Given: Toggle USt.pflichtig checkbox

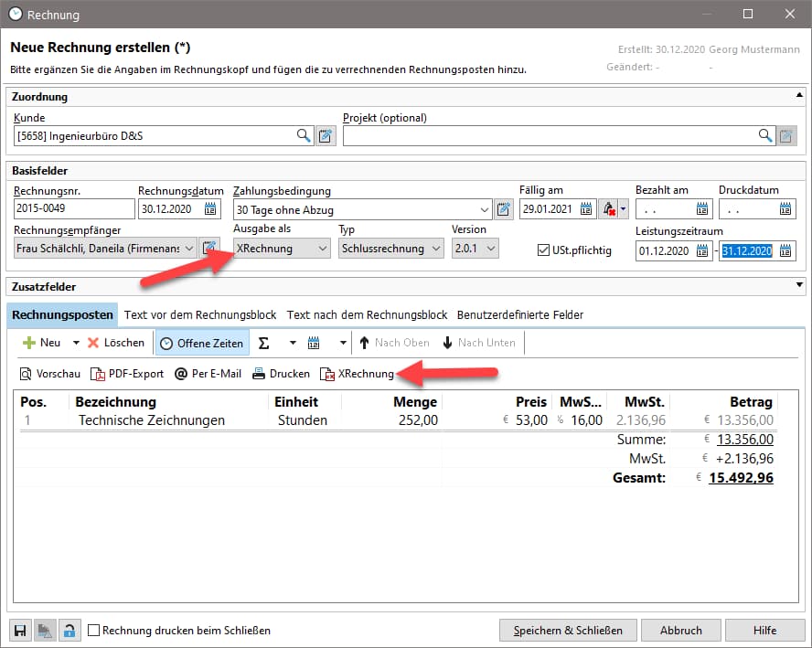Looking at the screenshot, I should click(x=543, y=250).
